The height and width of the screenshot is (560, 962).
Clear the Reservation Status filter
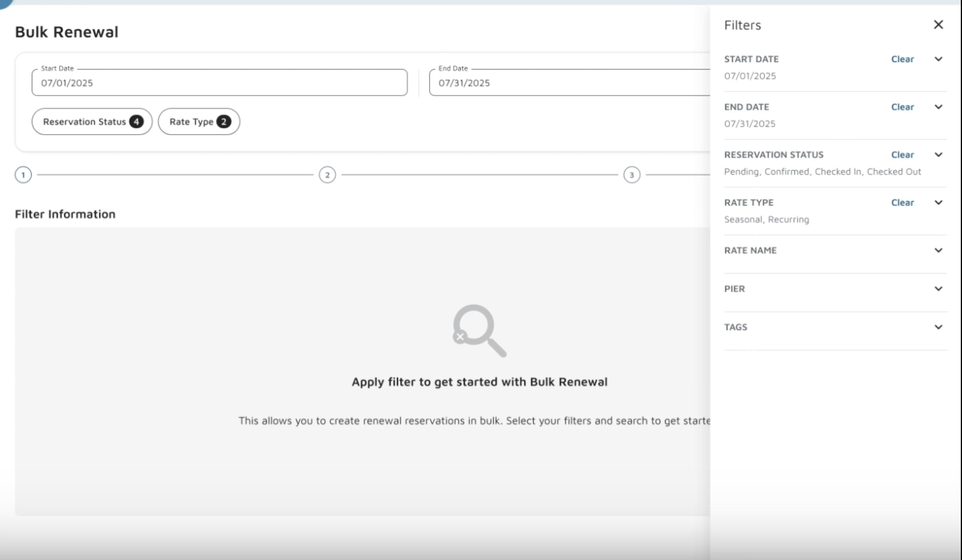pyautogui.click(x=902, y=155)
